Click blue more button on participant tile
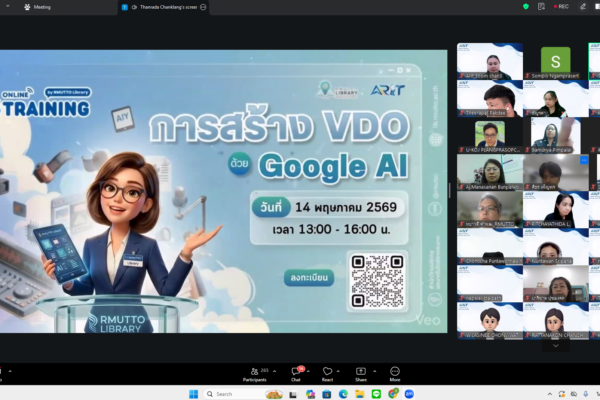 (584, 160)
